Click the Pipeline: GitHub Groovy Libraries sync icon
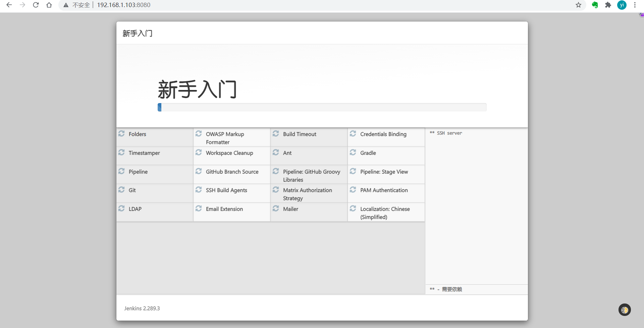Screen dimensions: 644x328 (x=276, y=171)
